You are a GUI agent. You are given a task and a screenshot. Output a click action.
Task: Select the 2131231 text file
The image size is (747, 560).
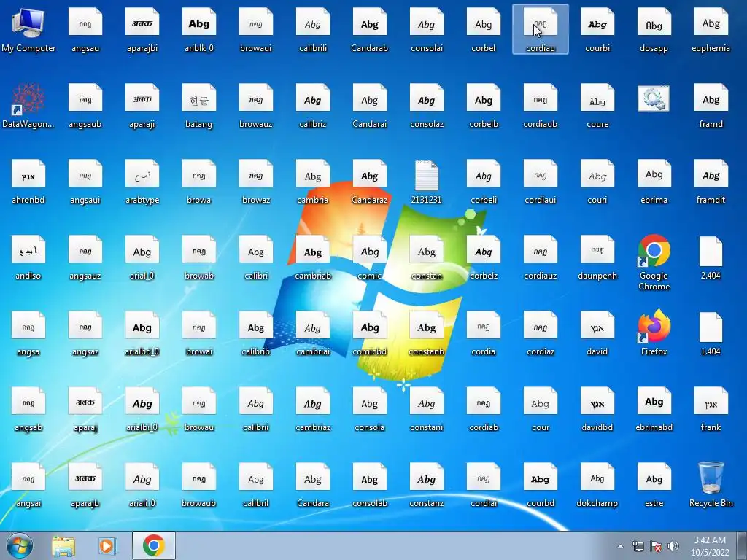(x=426, y=182)
